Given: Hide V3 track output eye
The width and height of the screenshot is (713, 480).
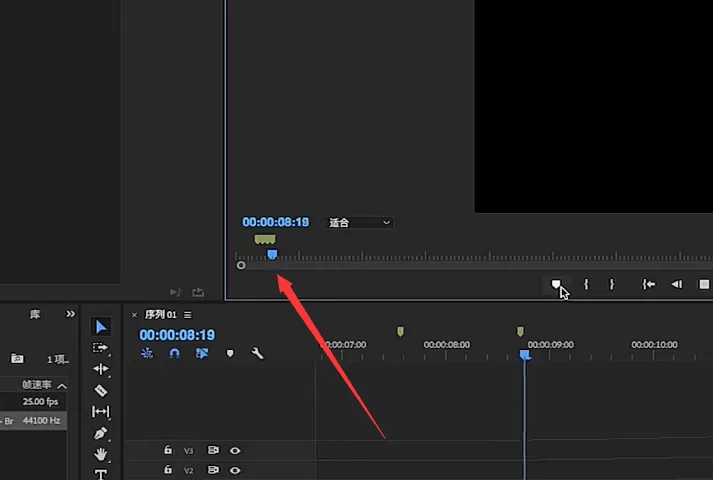Looking at the screenshot, I should point(235,450).
